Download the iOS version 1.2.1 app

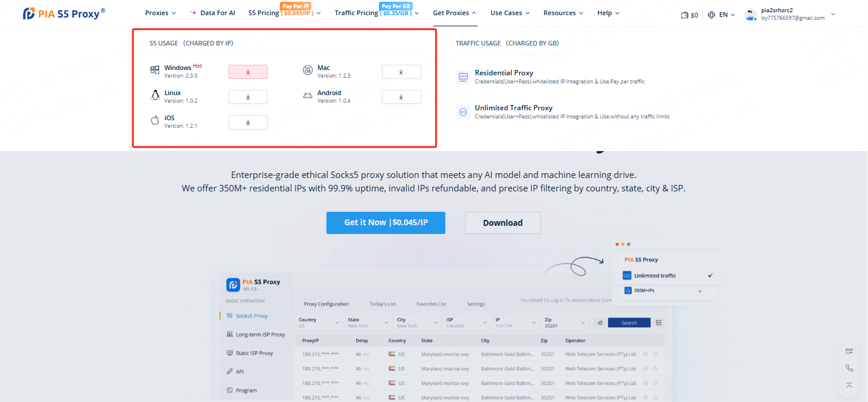pyautogui.click(x=248, y=122)
